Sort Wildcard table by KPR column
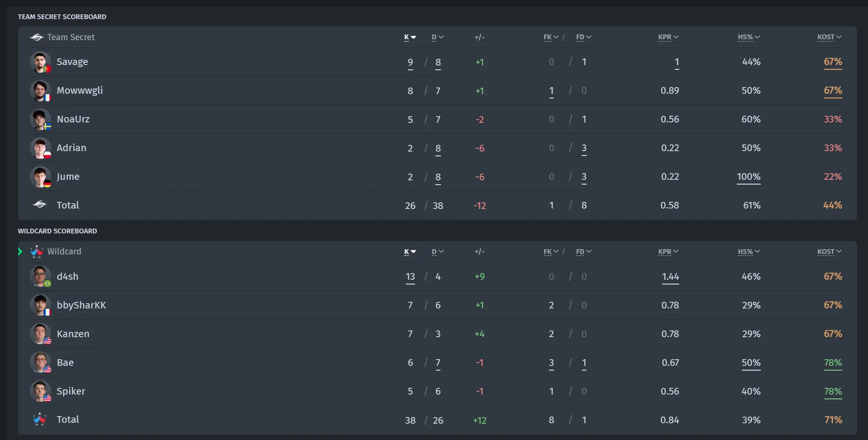 (668, 252)
